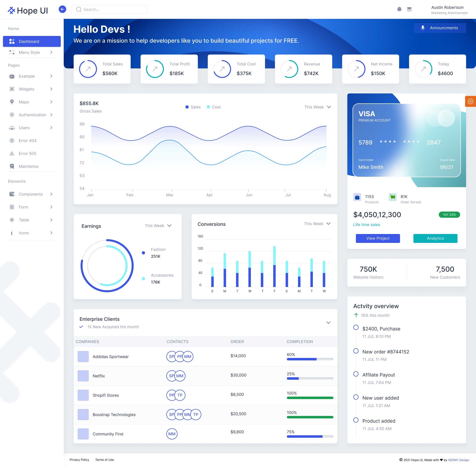The height and width of the screenshot is (466, 476).
Task: Collapse sidebar with the blue arrow button
Action: tap(62, 9)
